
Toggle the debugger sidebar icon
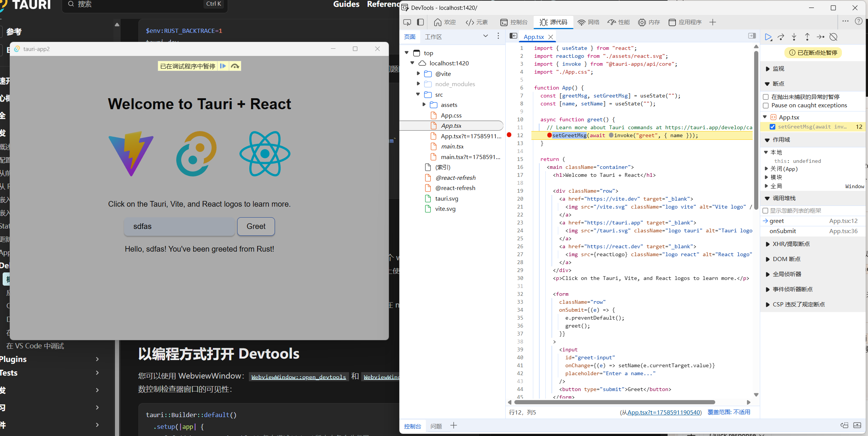[752, 36]
